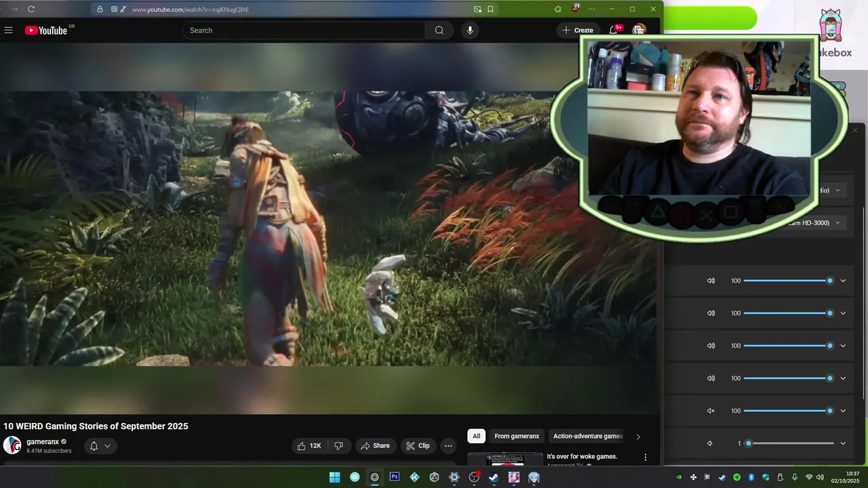Reload the page in the browser
The height and width of the screenshot is (488, 868).
pos(31,9)
